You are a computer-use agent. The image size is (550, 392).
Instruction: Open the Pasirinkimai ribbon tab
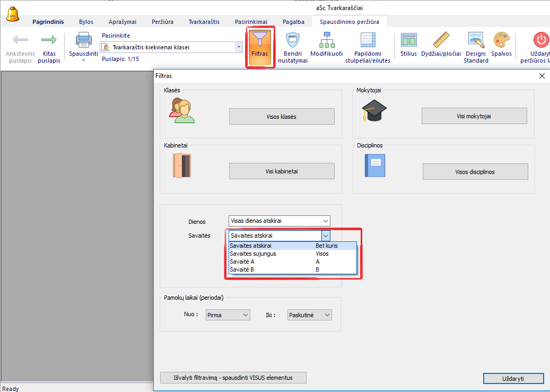(251, 22)
